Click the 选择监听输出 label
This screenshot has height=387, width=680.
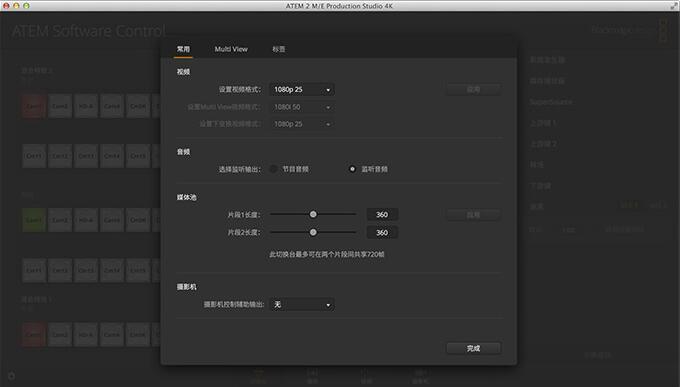point(240,169)
